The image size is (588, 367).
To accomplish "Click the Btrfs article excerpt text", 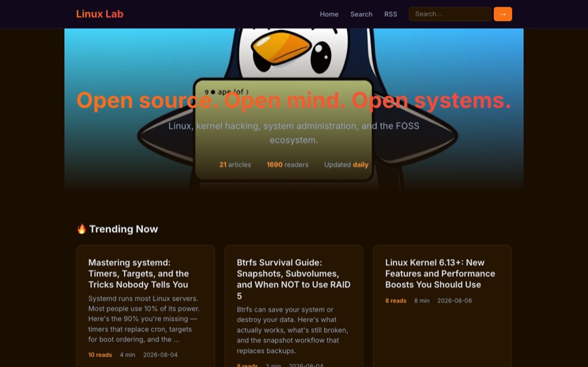I will (293, 330).
